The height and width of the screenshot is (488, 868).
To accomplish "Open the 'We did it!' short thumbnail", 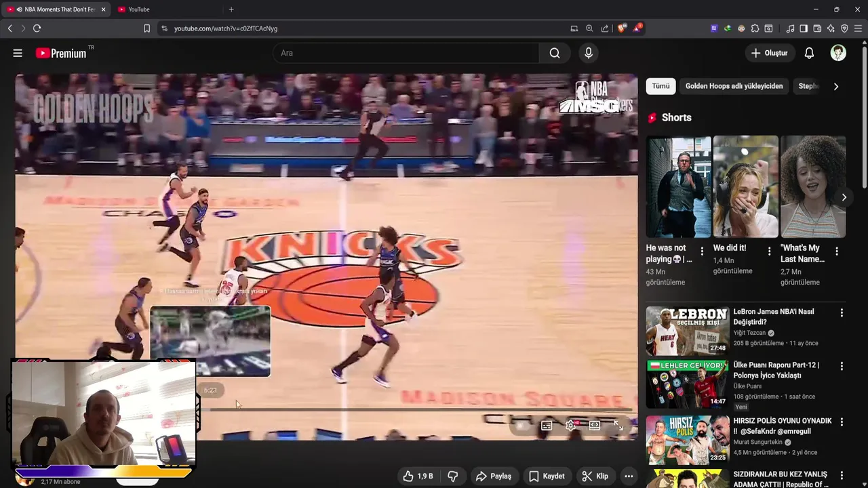I will 745,187.
